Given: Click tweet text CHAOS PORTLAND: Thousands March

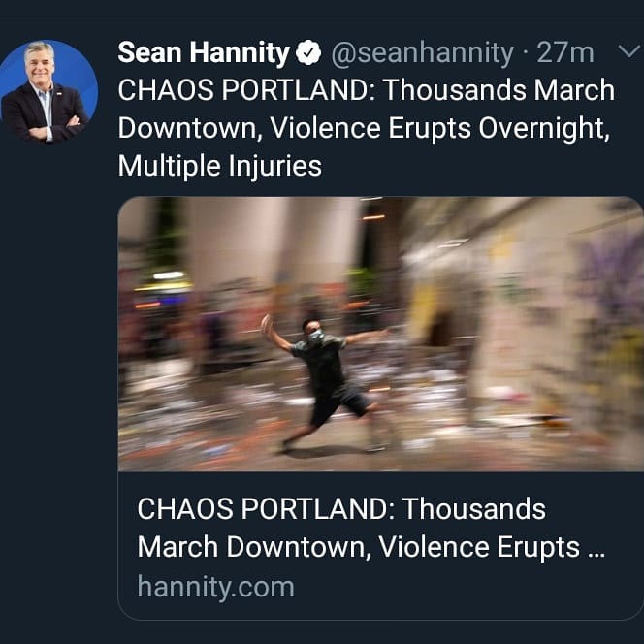Looking at the screenshot, I should [x=367, y=90].
